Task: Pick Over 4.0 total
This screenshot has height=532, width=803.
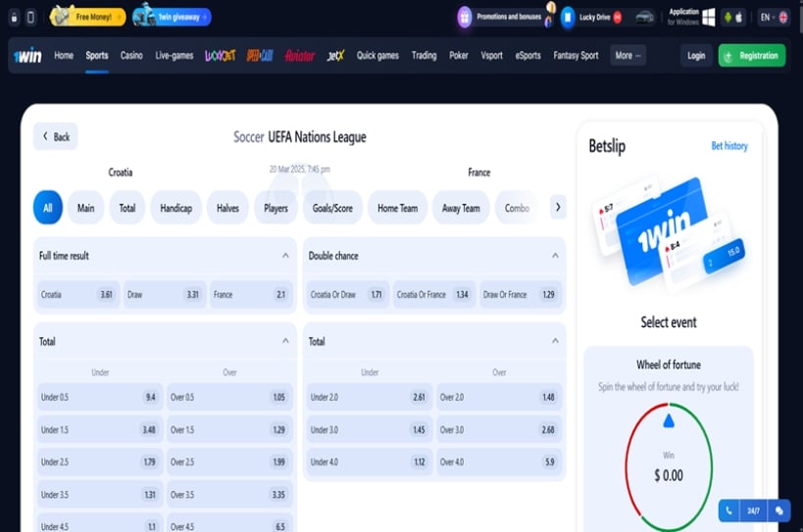Action: click(x=499, y=461)
